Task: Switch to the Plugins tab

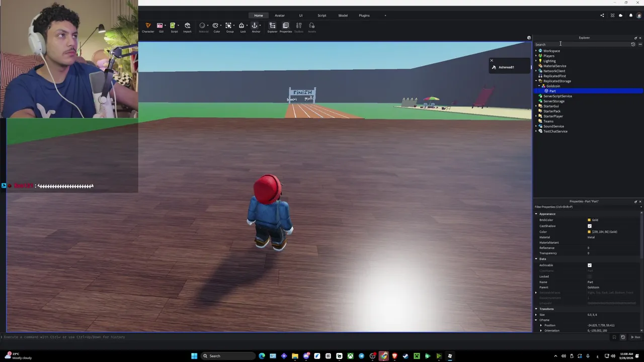Action: tap(364, 16)
